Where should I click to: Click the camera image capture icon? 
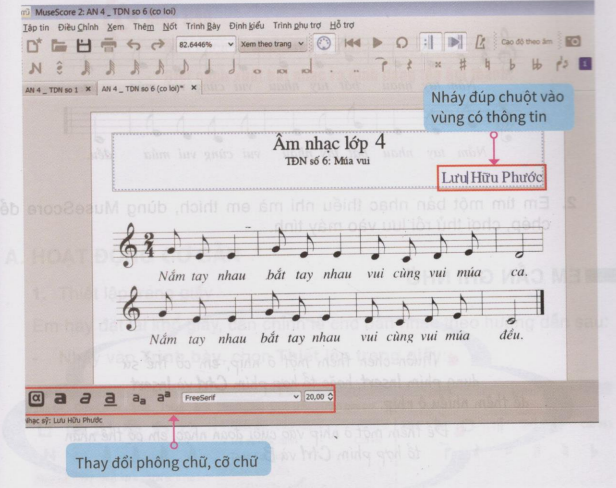tap(572, 44)
